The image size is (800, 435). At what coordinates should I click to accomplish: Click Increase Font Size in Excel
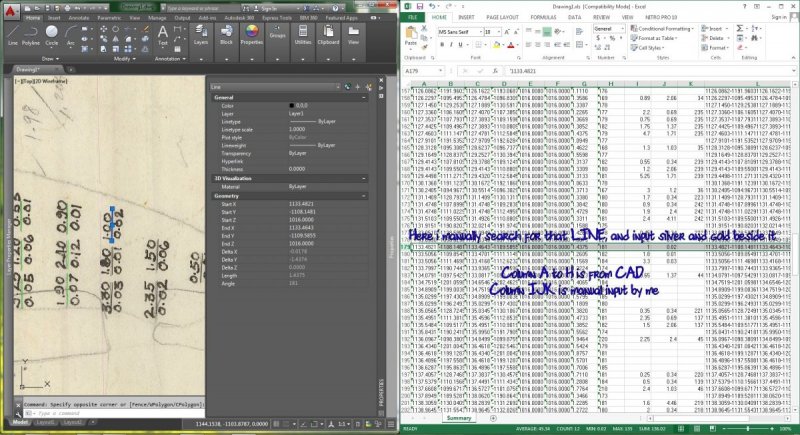point(507,32)
